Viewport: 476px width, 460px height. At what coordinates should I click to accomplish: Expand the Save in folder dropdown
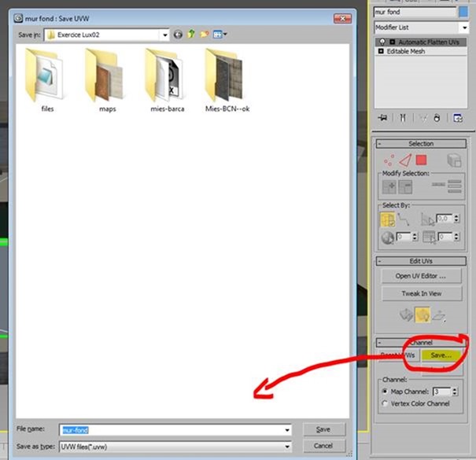pyautogui.click(x=164, y=35)
